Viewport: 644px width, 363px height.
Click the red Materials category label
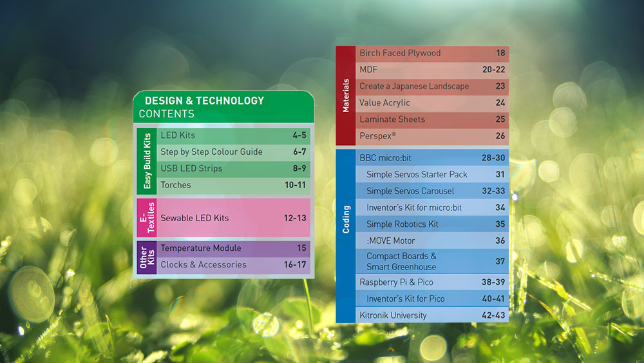(x=346, y=95)
